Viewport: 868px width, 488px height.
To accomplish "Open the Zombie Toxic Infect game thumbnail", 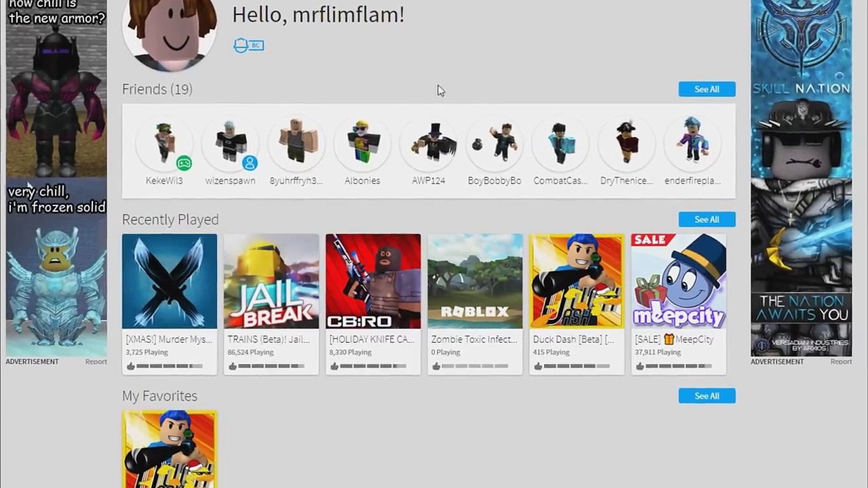I will pos(475,281).
